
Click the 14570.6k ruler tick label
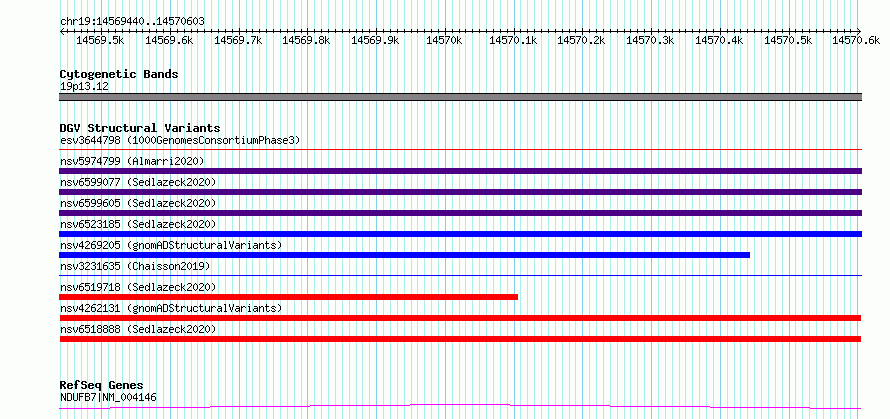click(856, 40)
